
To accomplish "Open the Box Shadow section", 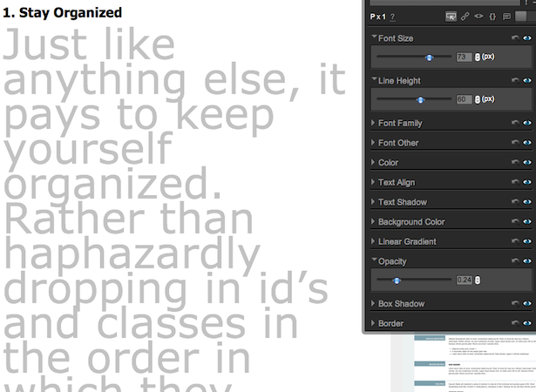I will pyautogui.click(x=401, y=304).
